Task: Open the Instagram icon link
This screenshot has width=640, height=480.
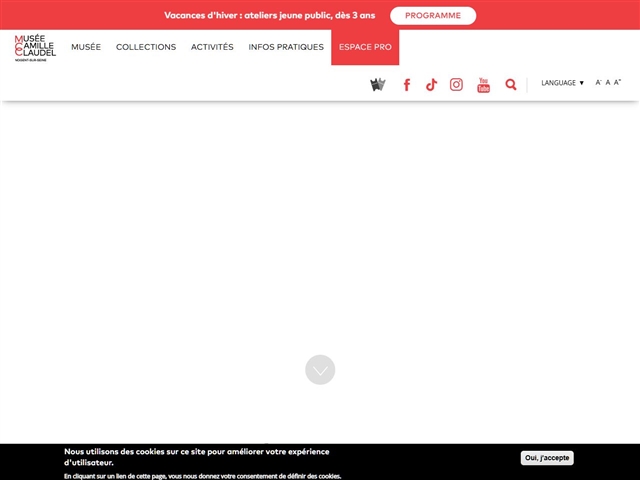Action: pos(456,85)
